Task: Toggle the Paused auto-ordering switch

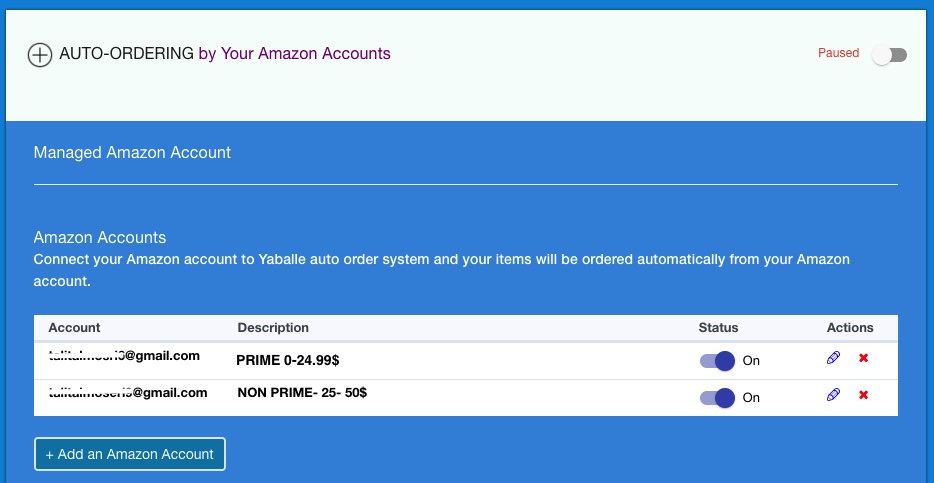Action: (x=889, y=55)
